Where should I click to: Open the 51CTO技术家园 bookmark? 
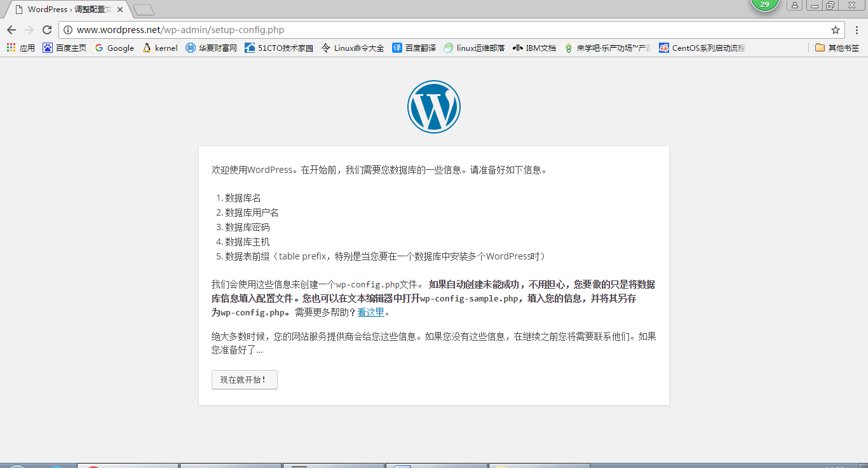279,48
